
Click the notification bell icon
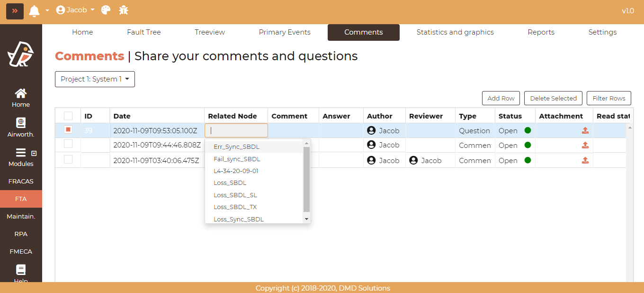pos(34,10)
